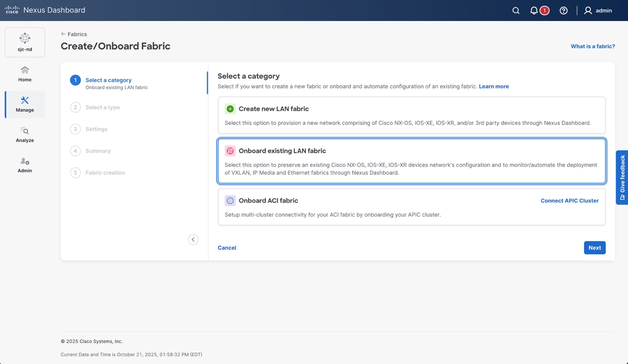Go back to Fabrics
This screenshot has height=364, width=628.
pyautogui.click(x=74, y=34)
